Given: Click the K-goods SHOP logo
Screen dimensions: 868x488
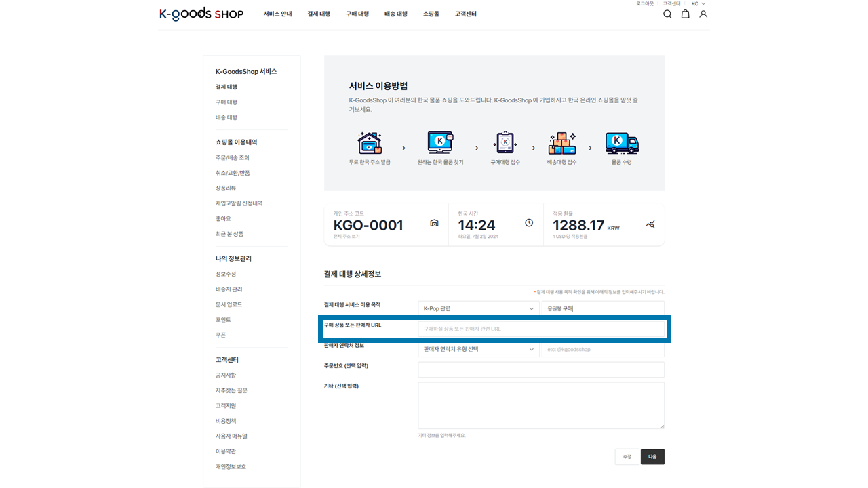Looking at the screenshot, I should click(x=201, y=14).
